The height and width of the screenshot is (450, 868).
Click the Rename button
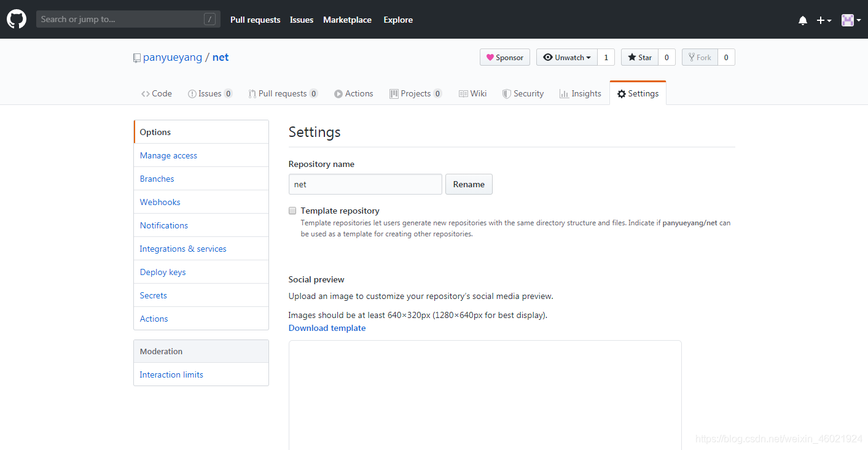[x=469, y=184]
